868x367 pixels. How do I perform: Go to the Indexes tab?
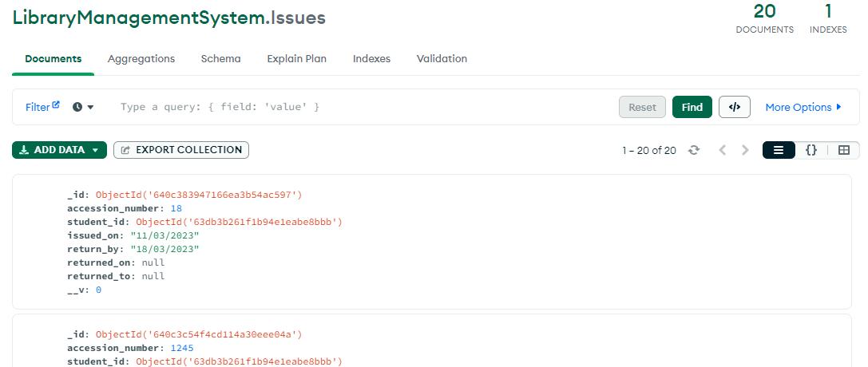371,59
